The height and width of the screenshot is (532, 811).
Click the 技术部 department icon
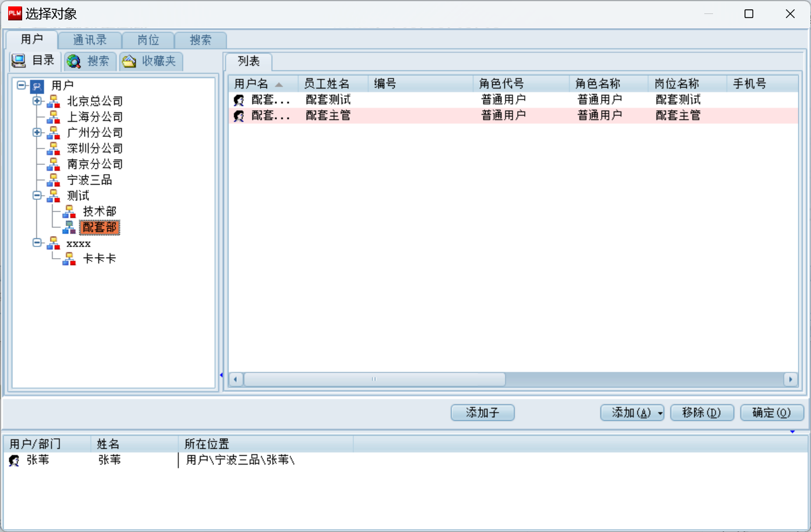click(69, 212)
